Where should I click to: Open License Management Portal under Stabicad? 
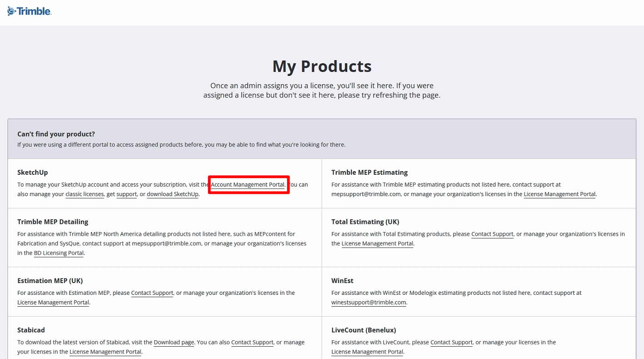[x=105, y=352]
